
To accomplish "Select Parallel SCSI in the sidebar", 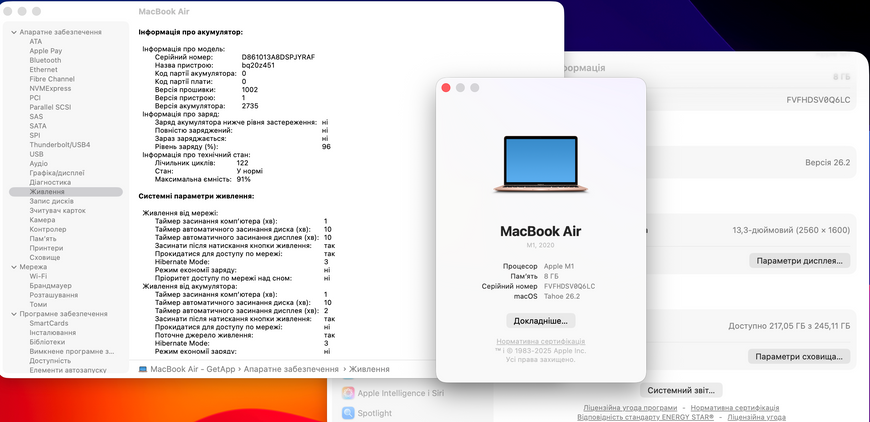I will pos(50,107).
